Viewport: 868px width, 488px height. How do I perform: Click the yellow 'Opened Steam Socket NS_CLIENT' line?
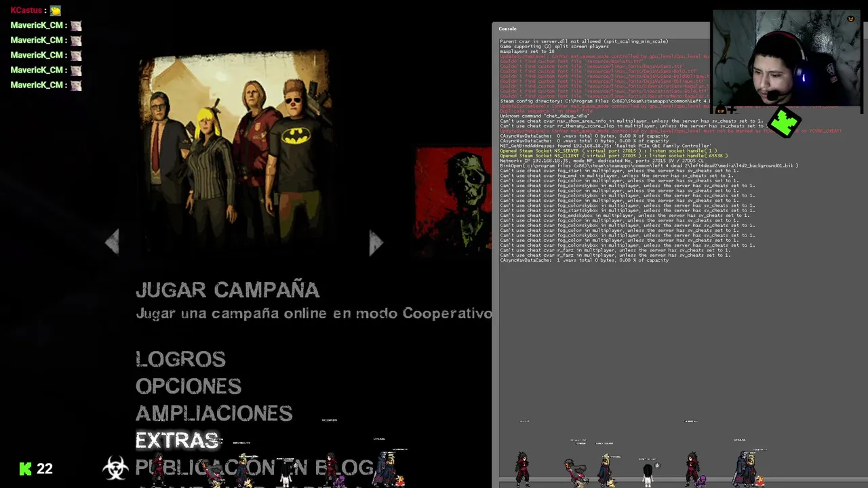pos(614,156)
